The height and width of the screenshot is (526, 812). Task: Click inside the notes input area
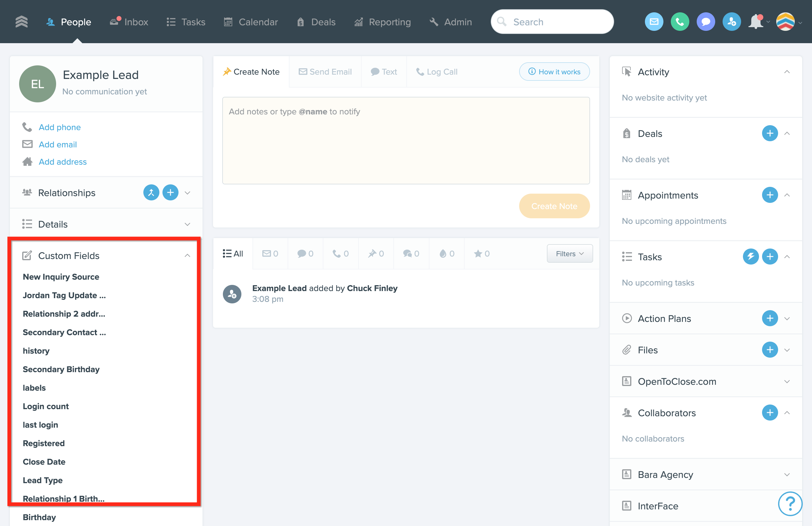[406, 140]
